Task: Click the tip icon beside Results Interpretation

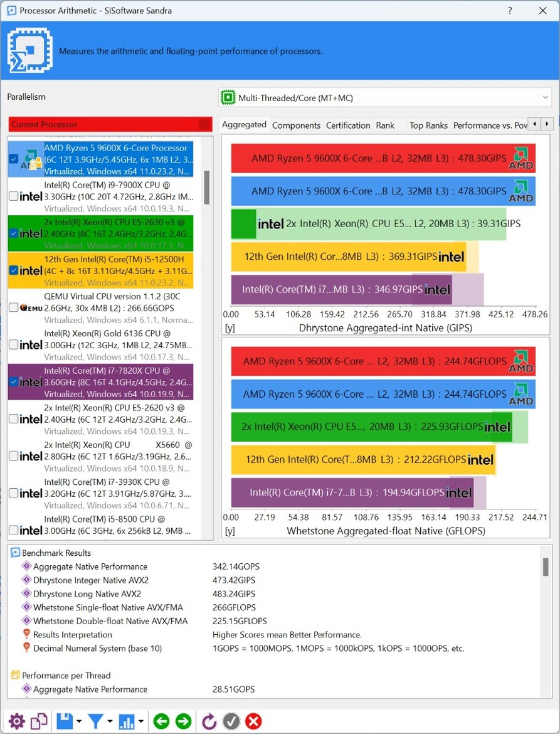Action: (x=27, y=634)
